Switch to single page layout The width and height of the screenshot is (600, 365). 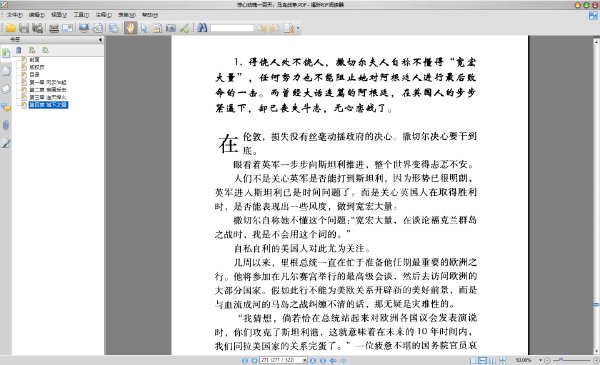(x=473, y=360)
